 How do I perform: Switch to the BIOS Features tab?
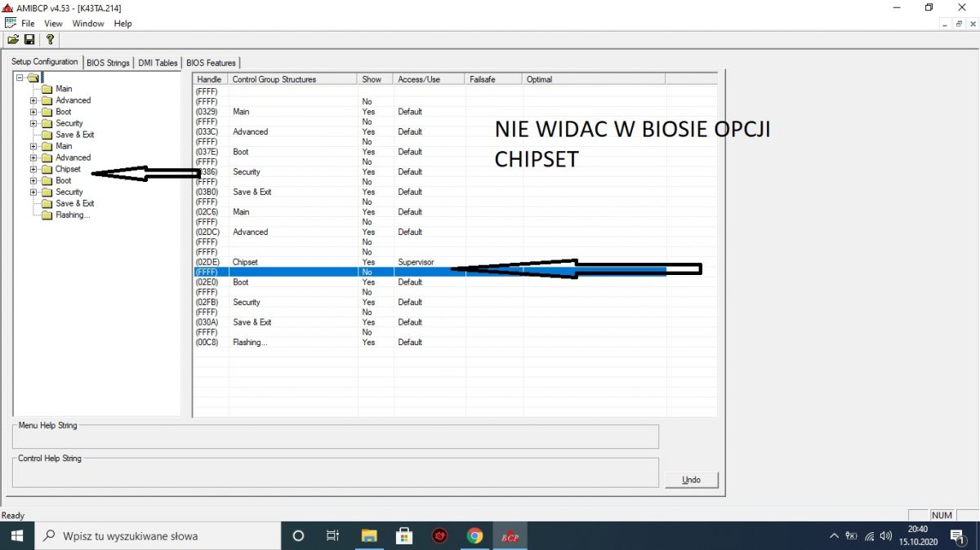(x=211, y=63)
